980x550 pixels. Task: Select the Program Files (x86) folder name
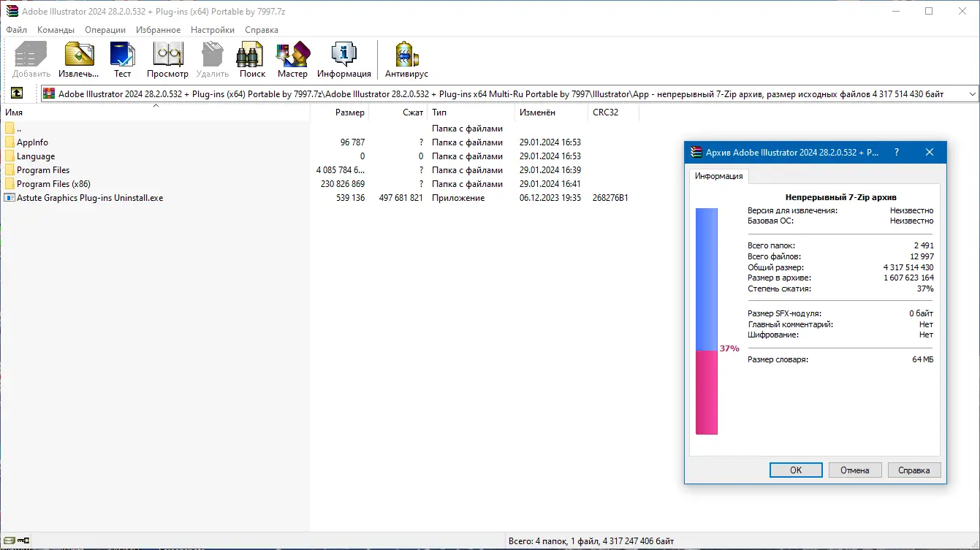pyautogui.click(x=53, y=184)
